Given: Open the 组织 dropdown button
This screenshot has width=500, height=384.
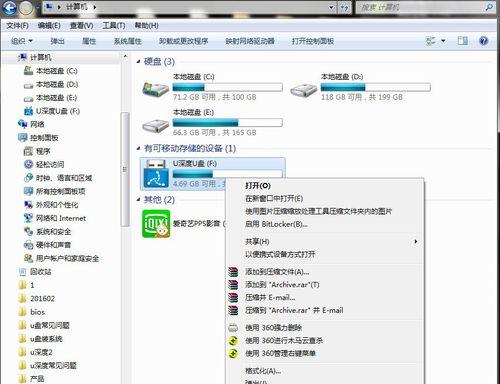Looking at the screenshot, I should [x=22, y=41].
